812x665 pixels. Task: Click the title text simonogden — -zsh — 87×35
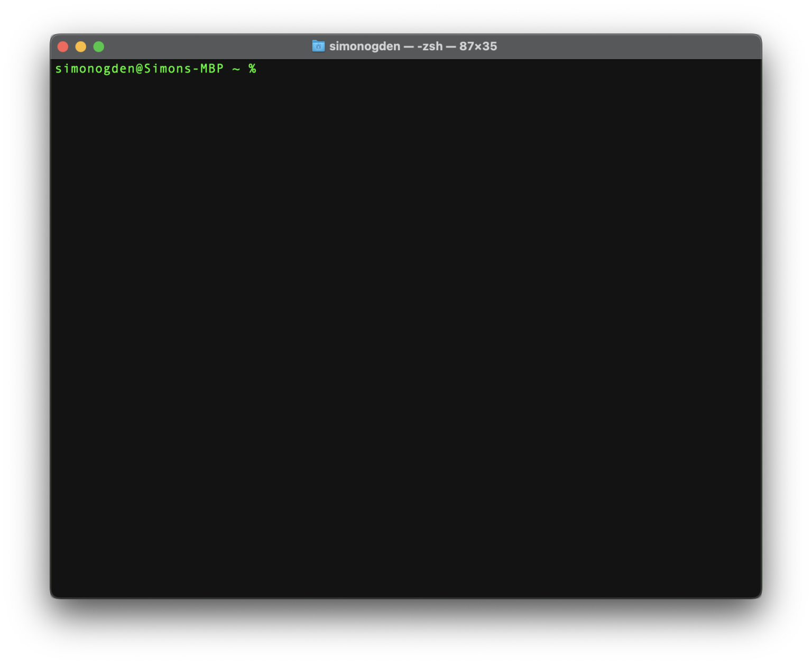point(412,47)
